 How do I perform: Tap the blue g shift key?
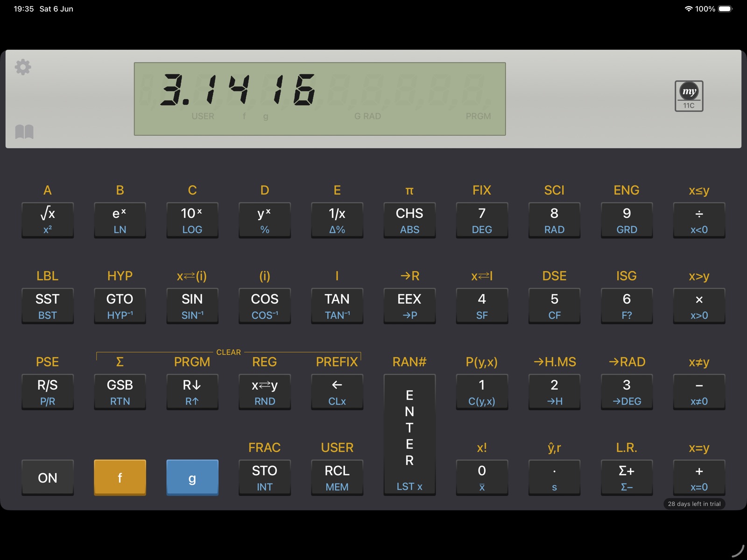pyautogui.click(x=192, y=478)
